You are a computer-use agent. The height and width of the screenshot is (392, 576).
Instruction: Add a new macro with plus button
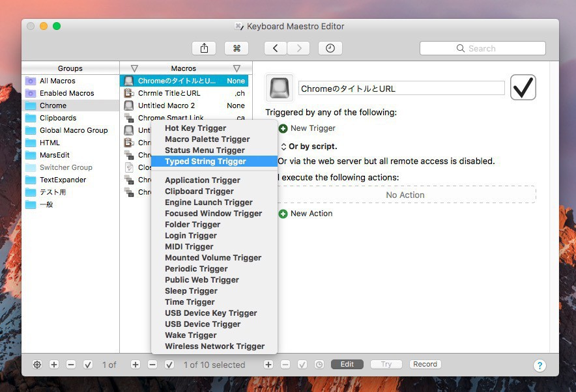point(136,365)
